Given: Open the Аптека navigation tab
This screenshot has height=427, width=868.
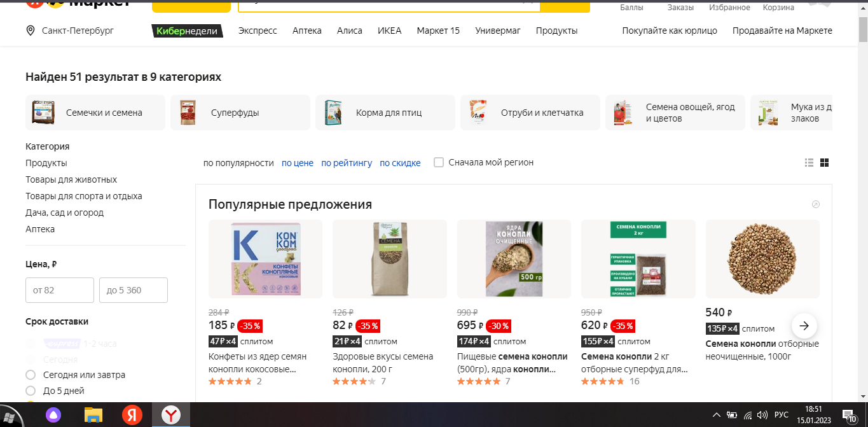Looking at the screenshot, I should [x=307, y=31].
